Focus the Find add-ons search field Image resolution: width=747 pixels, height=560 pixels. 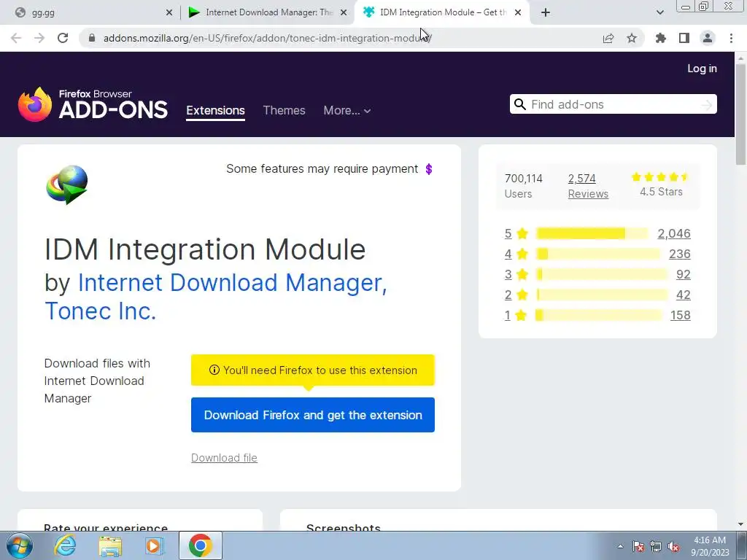tap(614, 104)
